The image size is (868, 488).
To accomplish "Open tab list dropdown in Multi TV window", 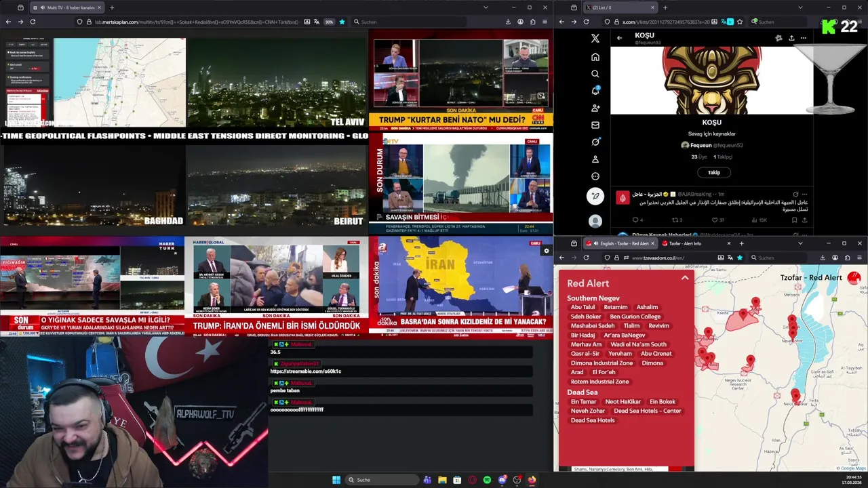I will point(486,7).
